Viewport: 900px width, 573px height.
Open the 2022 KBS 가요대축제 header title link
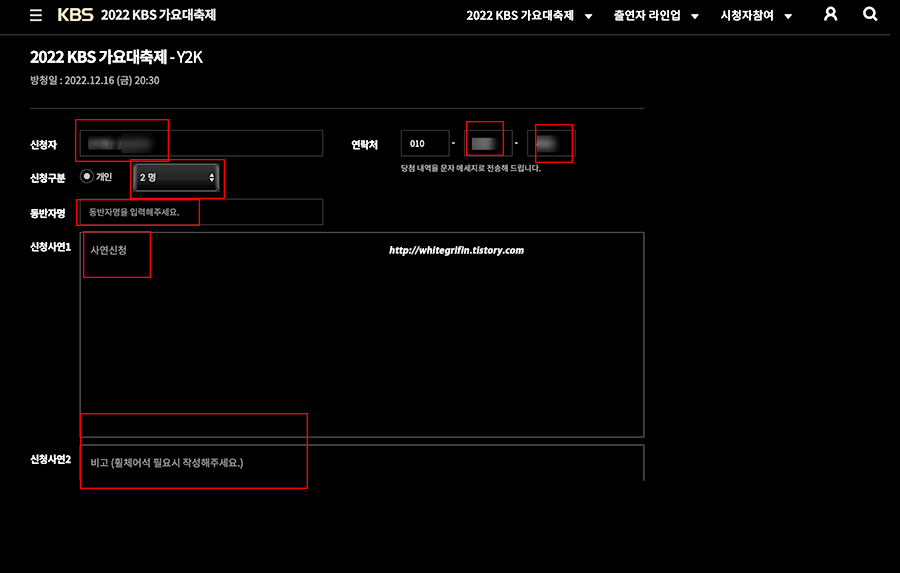point(158,15)
